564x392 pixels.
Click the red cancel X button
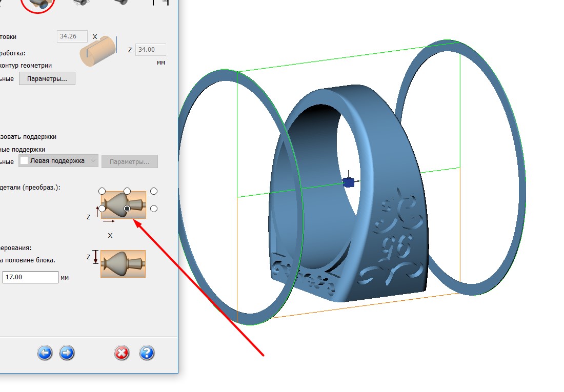coord(122,353)
